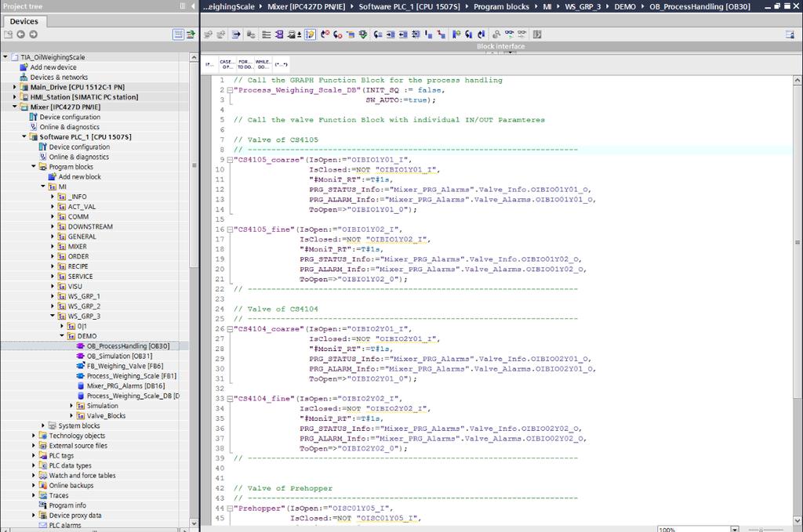Click the indent text lines icon
Viewport: 803px width, 532px height.
pyautogui.click(x=267, y=34)
